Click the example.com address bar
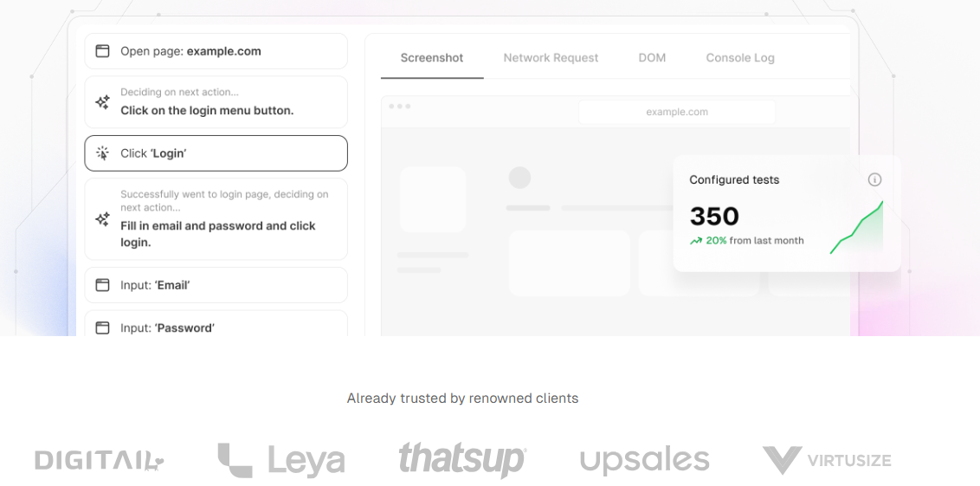 [676, 112]
